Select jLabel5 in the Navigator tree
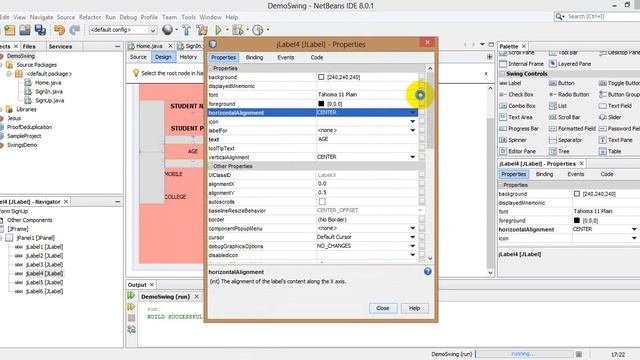The height and width of the screenshot is (360, 640). point(44,282)
